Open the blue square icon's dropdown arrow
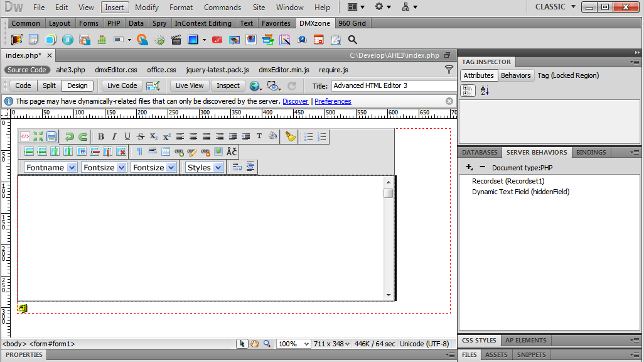 tap(204, 40)
